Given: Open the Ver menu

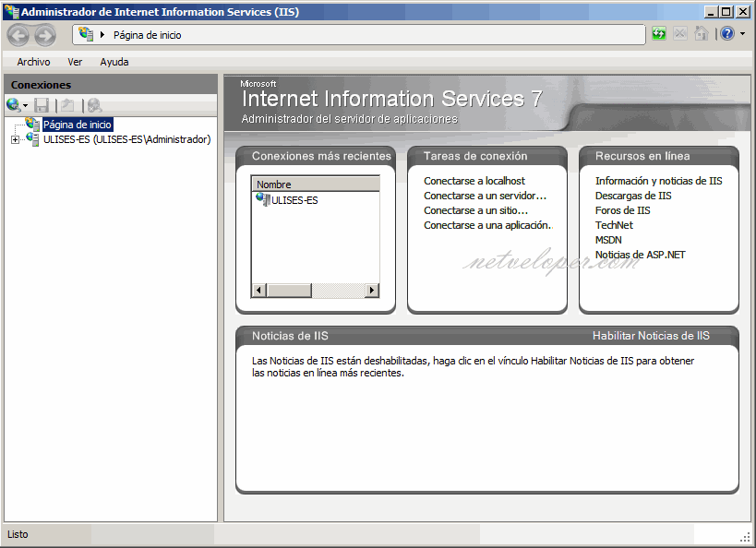Looking at the screenshot, I should 75,62.
